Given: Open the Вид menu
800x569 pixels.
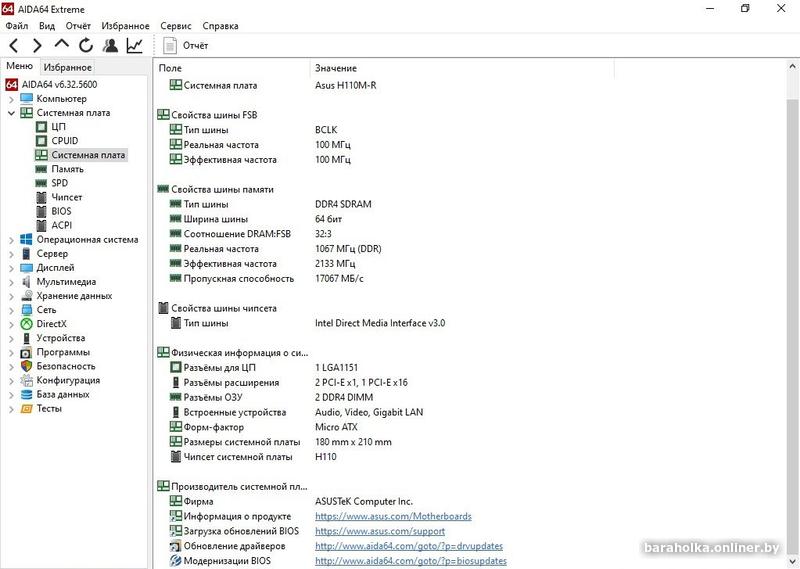Looking at the screenshot, I should coord(47,26).
